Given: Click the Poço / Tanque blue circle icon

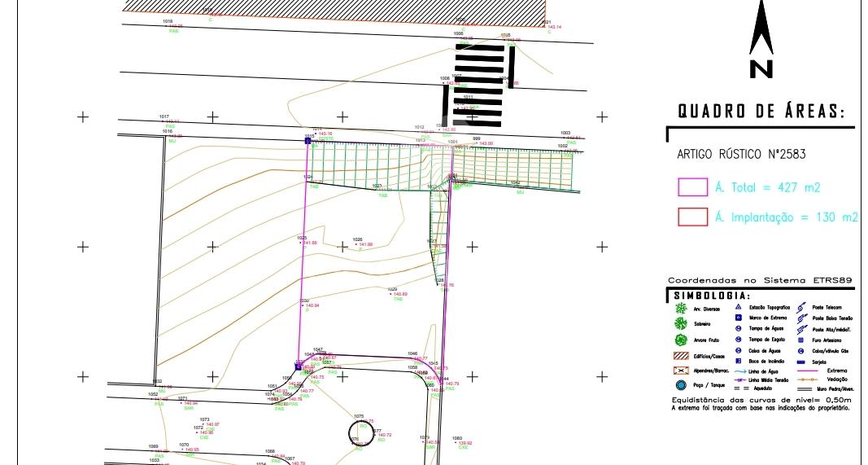Looking at the screenshot, I should tap(681, 385).
